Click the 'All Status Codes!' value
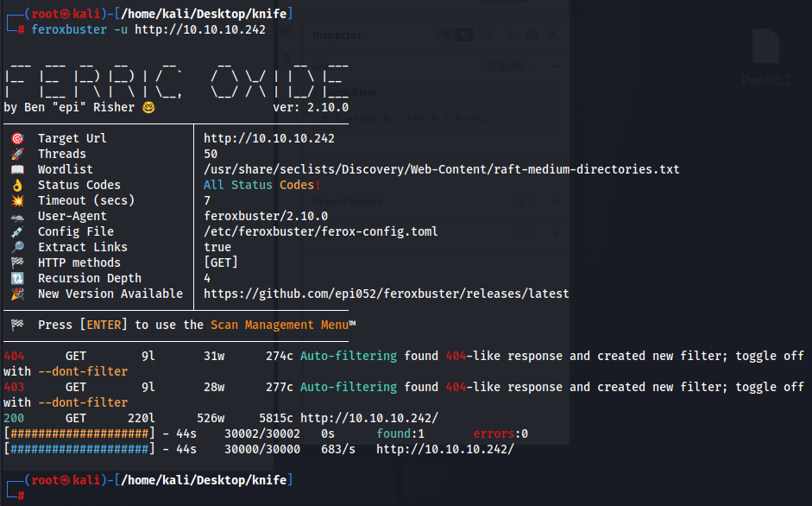 click(x=262, y=185)
